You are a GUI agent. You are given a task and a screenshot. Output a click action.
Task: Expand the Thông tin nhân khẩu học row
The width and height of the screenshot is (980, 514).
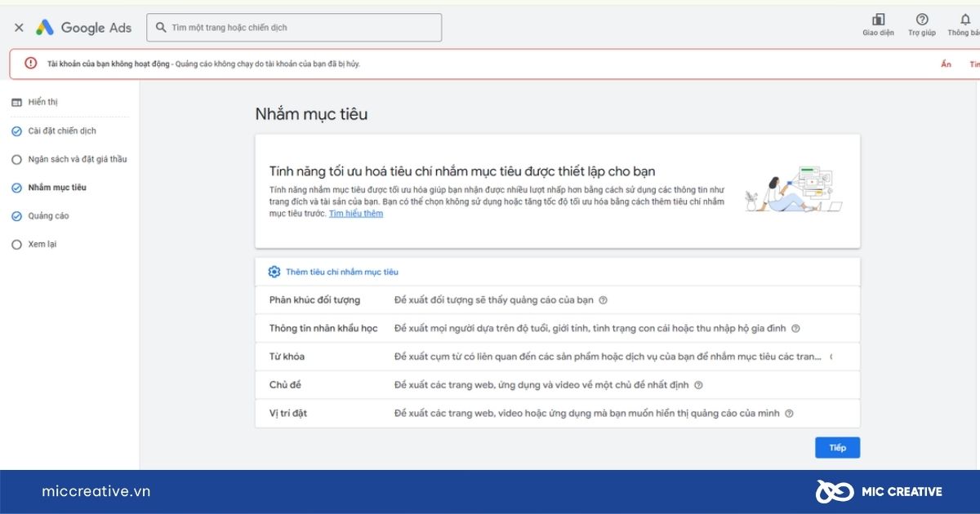point(557,328)
